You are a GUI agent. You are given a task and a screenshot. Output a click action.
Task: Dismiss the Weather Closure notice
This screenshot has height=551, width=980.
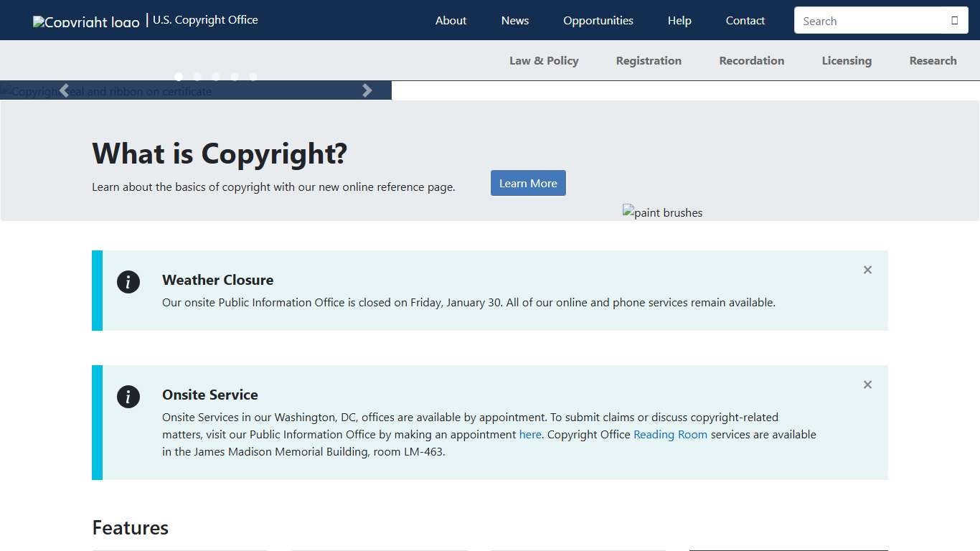pyautogui.click(x=867, y=270)
